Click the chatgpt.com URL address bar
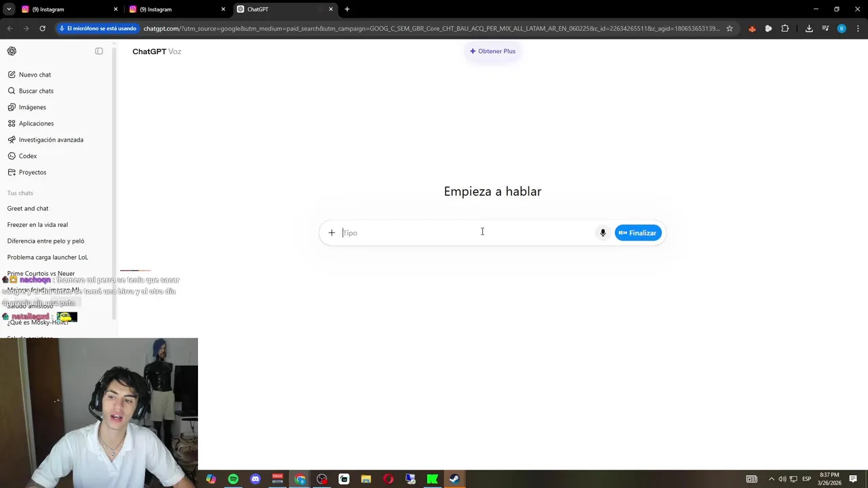This screenshot has width=868, height=488. [x=431, y=28]
